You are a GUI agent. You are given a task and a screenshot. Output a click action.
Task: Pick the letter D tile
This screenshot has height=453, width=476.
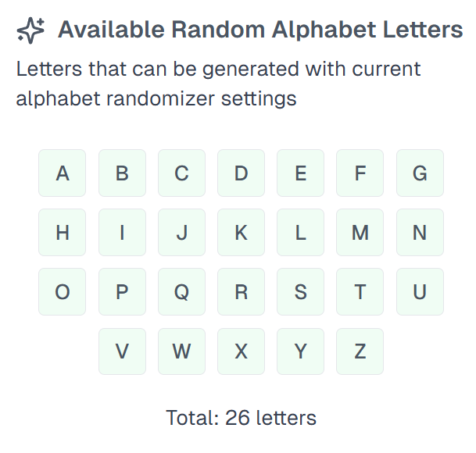(x=241, y=173)
